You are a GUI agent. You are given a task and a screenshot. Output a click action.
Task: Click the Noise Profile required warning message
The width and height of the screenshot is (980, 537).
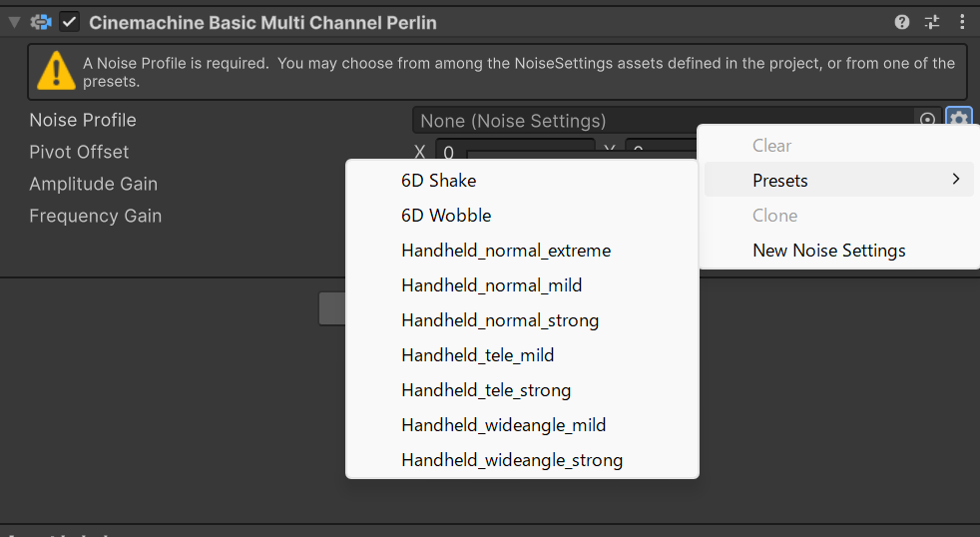[x=519, y=72]
